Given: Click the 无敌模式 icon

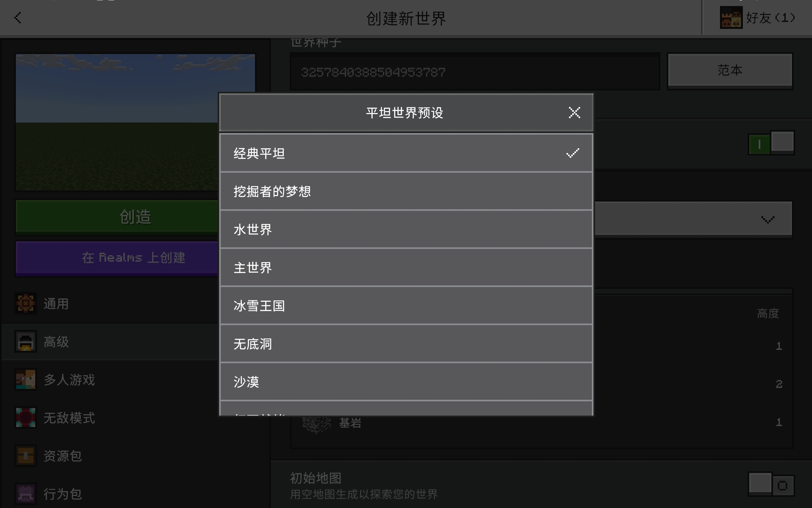Looking at the screenshot, I should (x=25, y=418).
